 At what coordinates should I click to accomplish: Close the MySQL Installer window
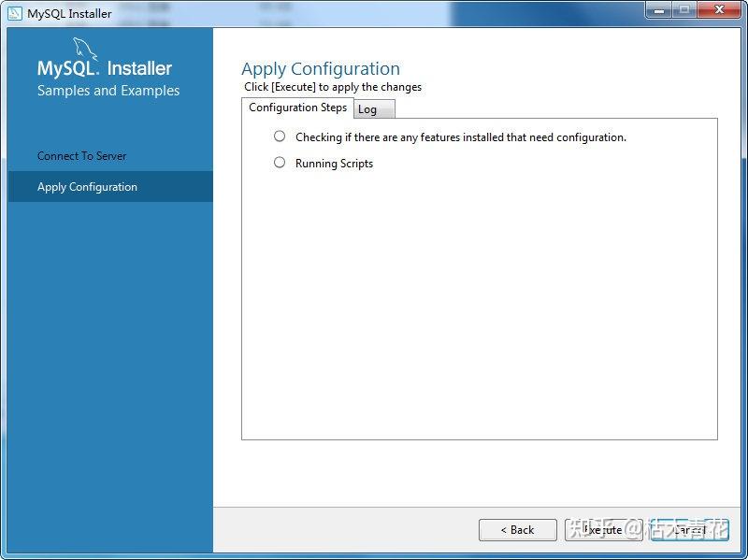719,9
